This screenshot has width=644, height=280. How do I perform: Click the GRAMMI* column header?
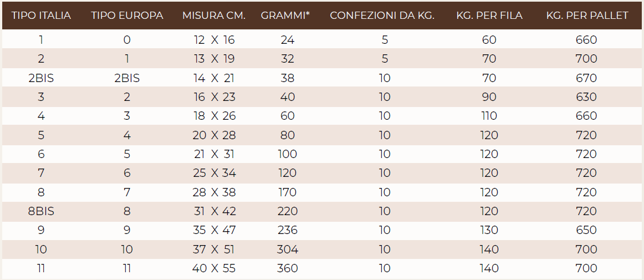[x=285, y=16]
